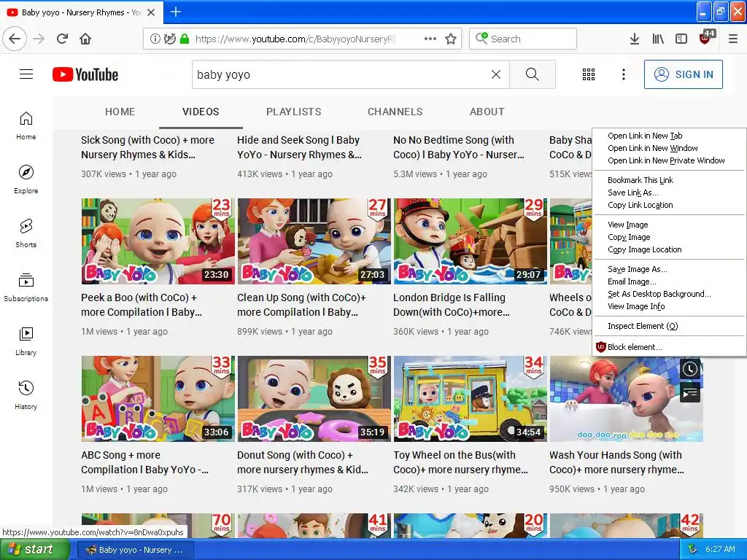Play the Donut Song 35:19 thumbnail
This screenshot has height=560, width=747.
tap(314, 399)
